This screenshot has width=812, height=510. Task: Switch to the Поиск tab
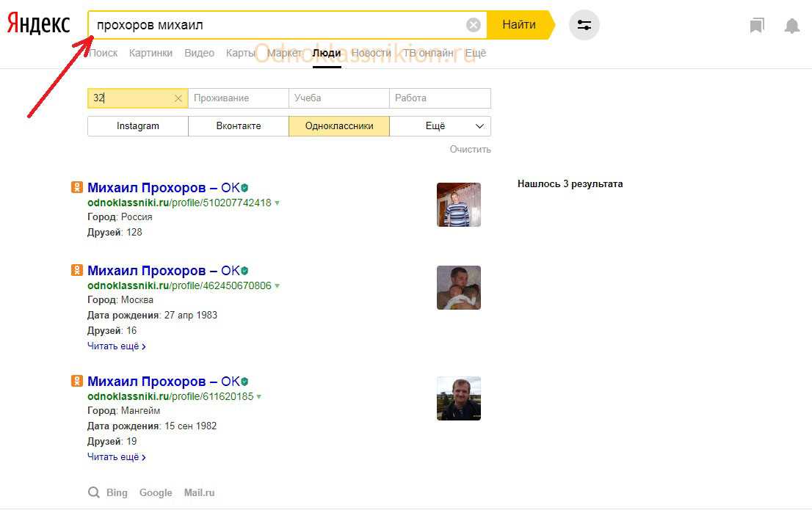(x=103, y=53)
